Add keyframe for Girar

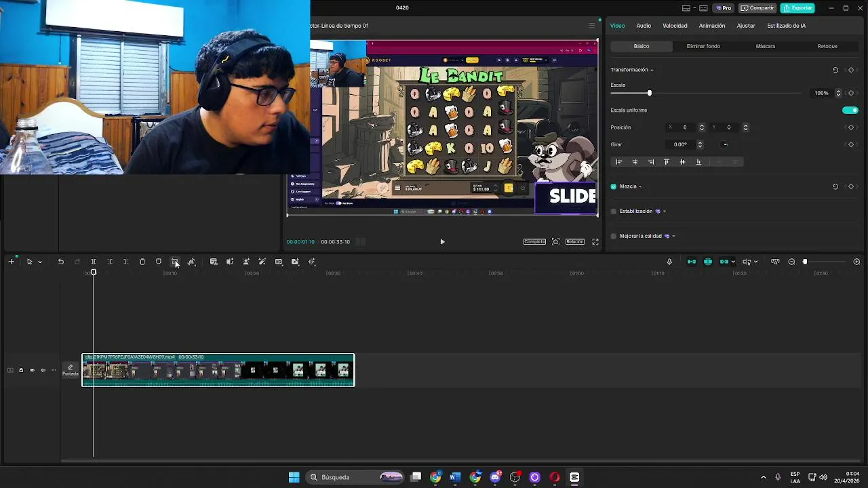click(851, 144)
